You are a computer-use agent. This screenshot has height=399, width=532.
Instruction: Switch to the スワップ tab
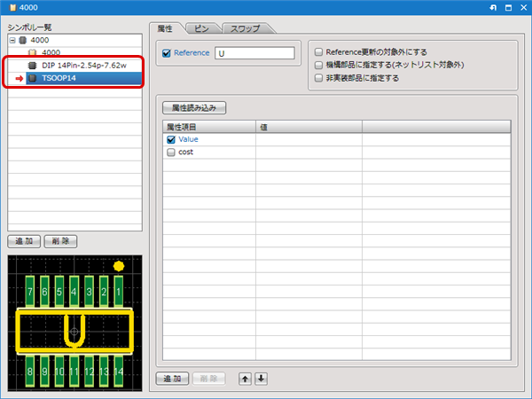[x=246, y=28]
